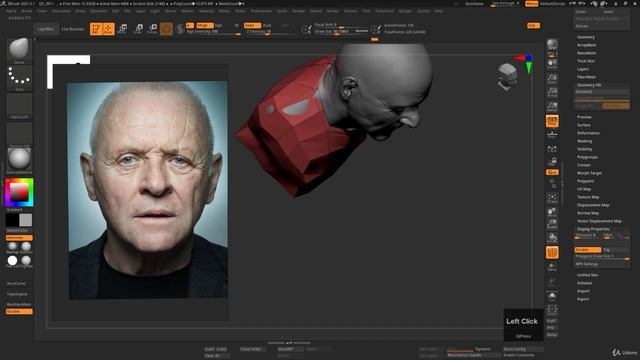Toggle the Persp perspective button
Image resolution: width=640 pixels, height=360 pixels.
point(552,121)
